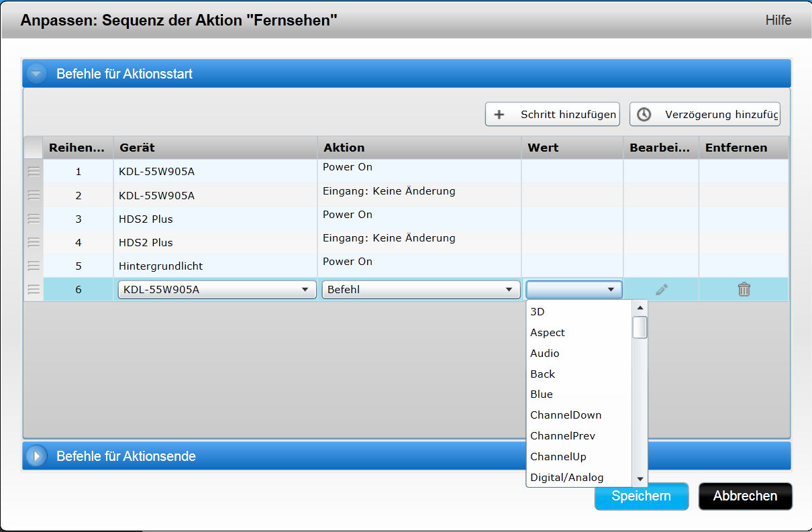
Task: Cancel the dialog with Abbrechen
Action: pos(745,496)
